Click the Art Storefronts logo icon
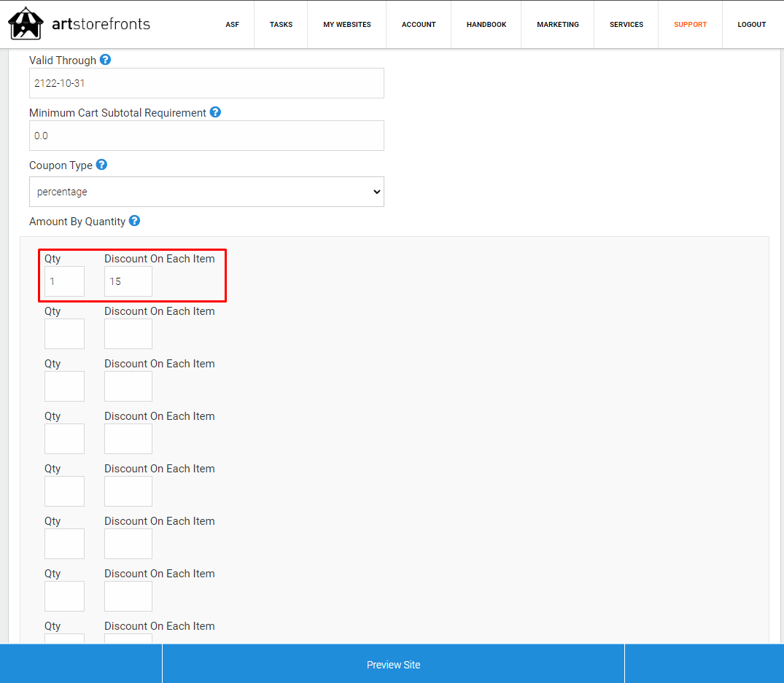The height and width of the screenshot is (683, 784). 26,23
